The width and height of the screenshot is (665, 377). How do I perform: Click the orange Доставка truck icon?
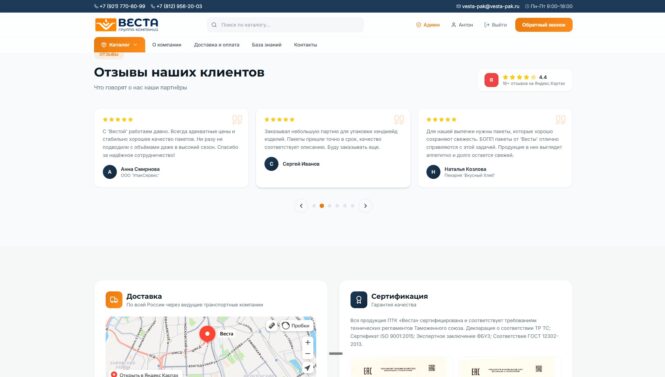point(114,300)
